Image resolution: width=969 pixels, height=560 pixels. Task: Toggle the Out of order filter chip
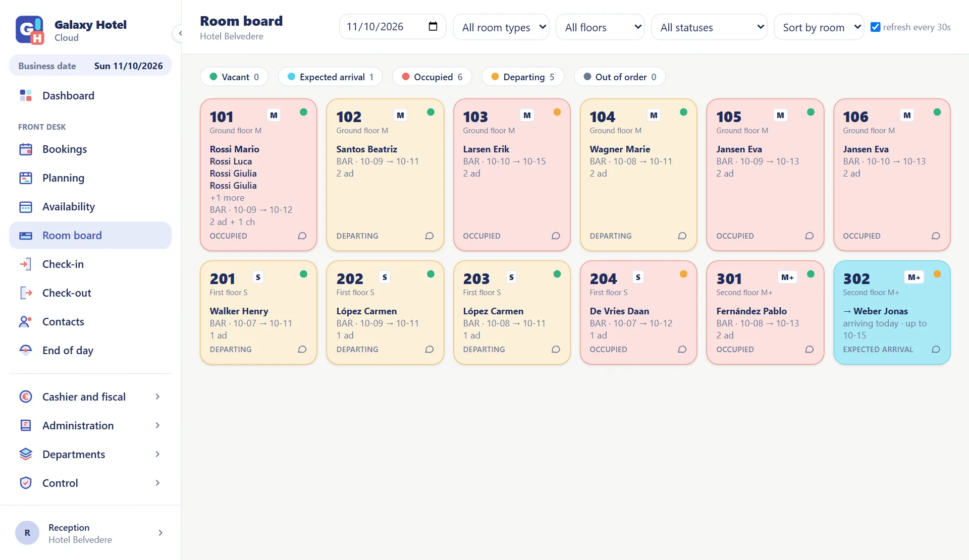[620, 77]
